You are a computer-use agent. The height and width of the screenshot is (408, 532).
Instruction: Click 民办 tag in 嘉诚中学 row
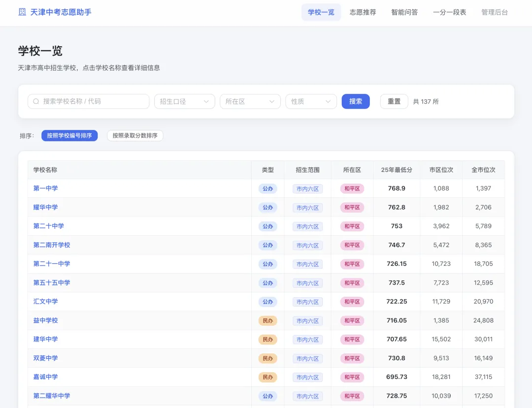pos(267,377)
